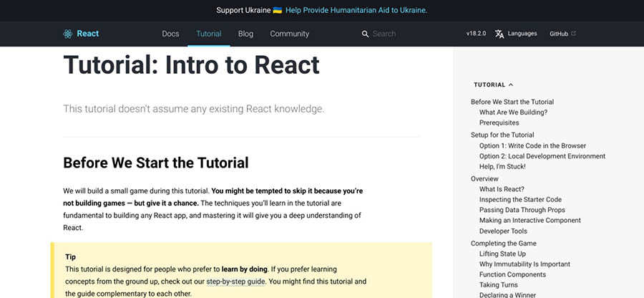Go to What Are We Building? section
Image resolution: width=644 pixels, height=298 pixels.
click(513, 112)
